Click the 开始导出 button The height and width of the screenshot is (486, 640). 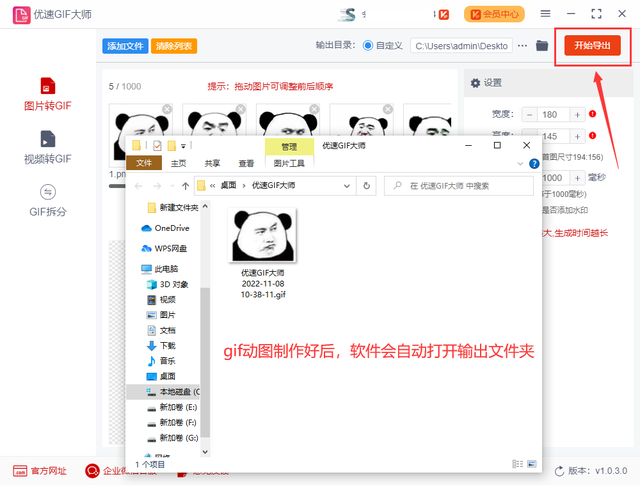coord(592,45)
